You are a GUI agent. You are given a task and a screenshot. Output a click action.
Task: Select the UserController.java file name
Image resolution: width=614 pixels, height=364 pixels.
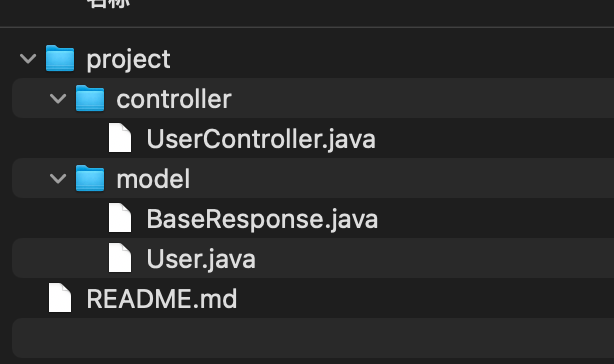point(261,140)
